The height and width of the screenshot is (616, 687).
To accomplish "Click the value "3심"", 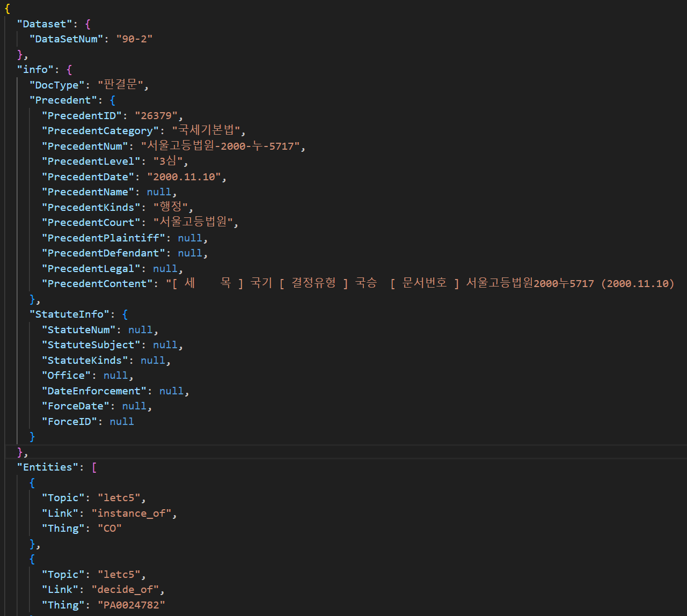I will pyautogui.click(x=169, y=162).
